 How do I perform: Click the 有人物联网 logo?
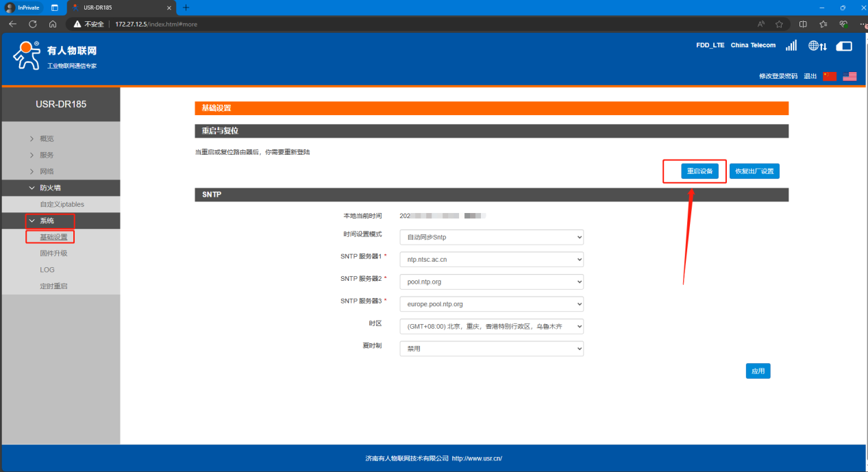[55, 55]
